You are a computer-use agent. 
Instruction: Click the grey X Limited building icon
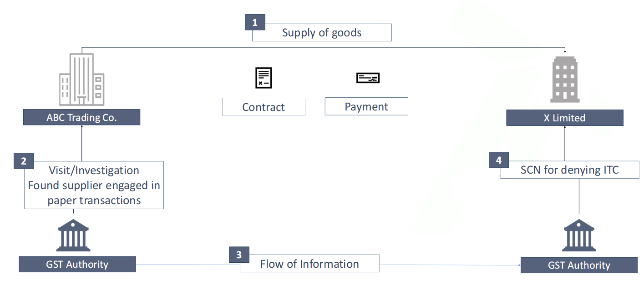(565, 80)
